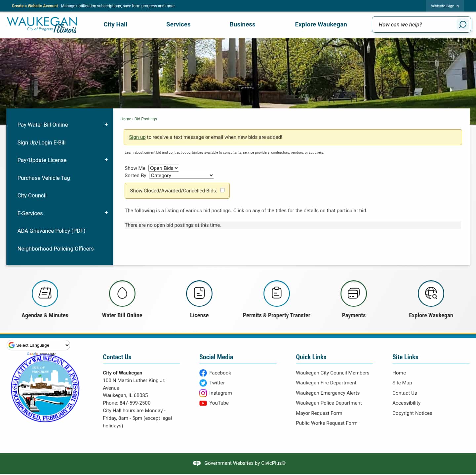Image resolution: width=476 pixels, height=475 pixels.
Task: Click the Site Links heading
Action: [405, 357]
